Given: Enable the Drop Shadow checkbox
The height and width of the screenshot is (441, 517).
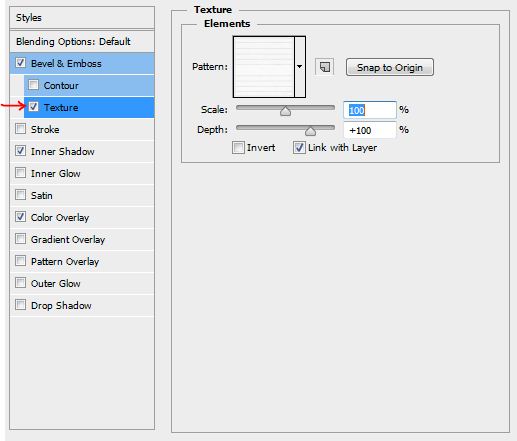Looking at the screenshot, I should click(20, 305).
